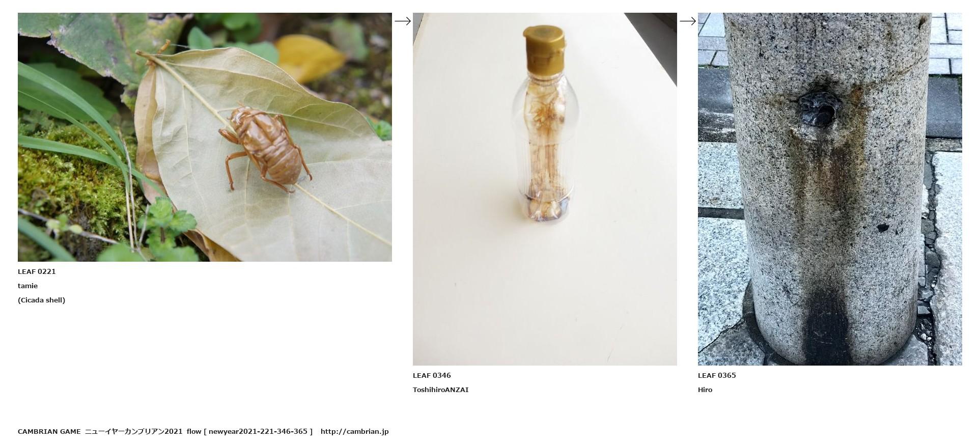
Task: Open the plastic bottle photo
Action: [x=545, y=189]
